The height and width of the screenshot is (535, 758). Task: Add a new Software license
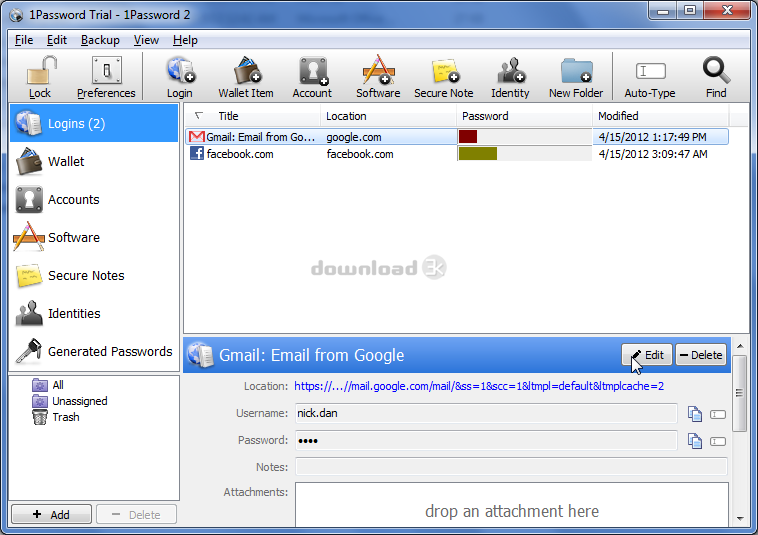(378, 76)
